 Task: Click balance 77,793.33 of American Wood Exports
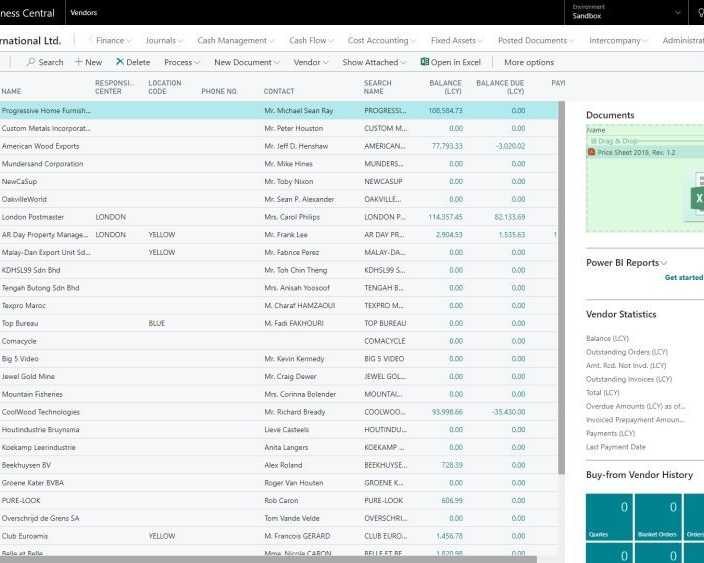click(x=447, y=146)
